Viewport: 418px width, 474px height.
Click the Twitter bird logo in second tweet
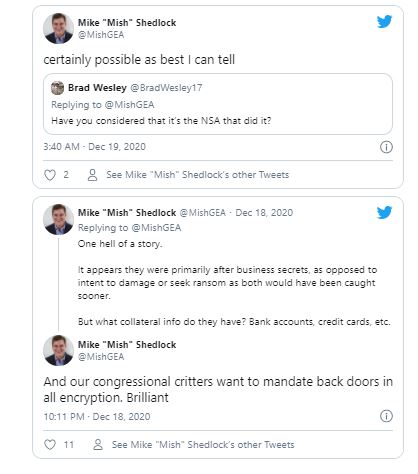coord(384,212)
